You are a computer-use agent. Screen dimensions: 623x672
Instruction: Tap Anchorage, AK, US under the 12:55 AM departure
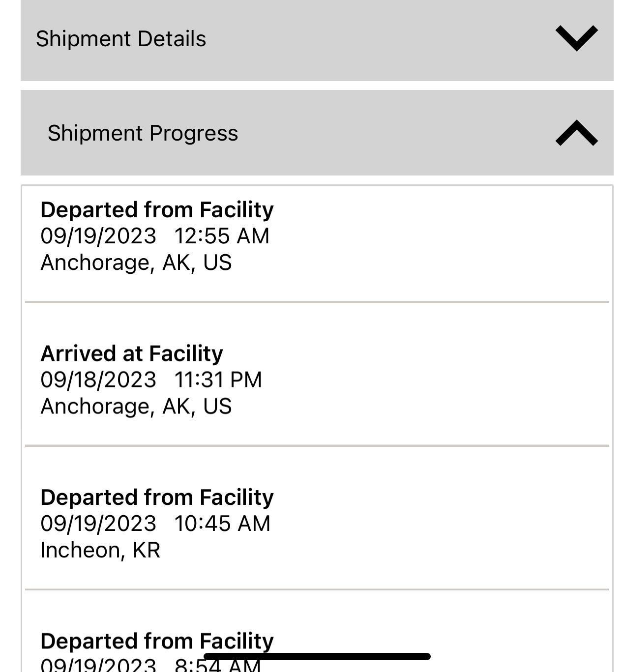coord(136,263)
